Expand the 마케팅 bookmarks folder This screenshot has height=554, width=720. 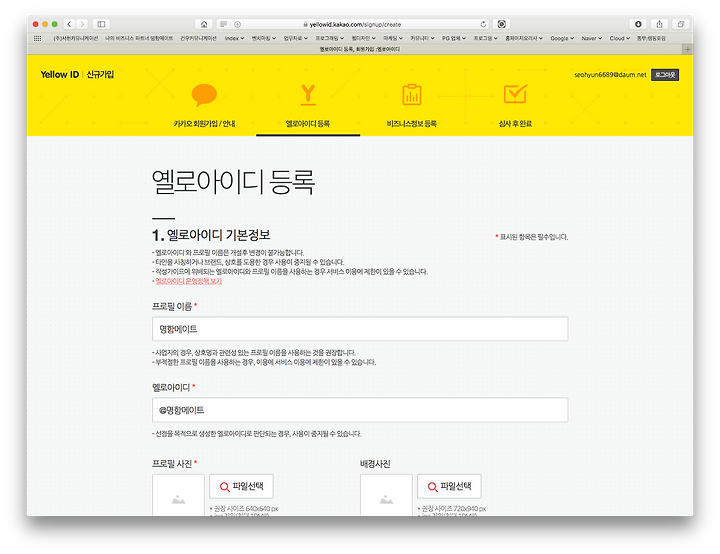point(393,38)
